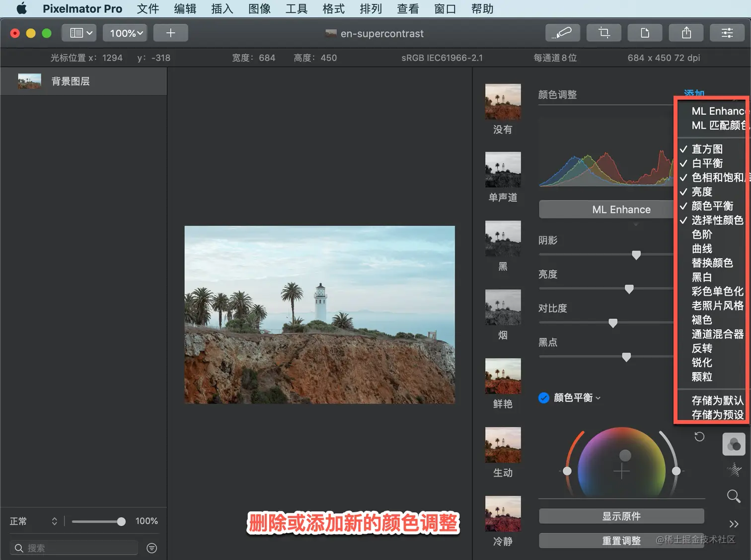Open the 100% zoom level dropdown
Screen dimensions: 751x560
[125, 33]
